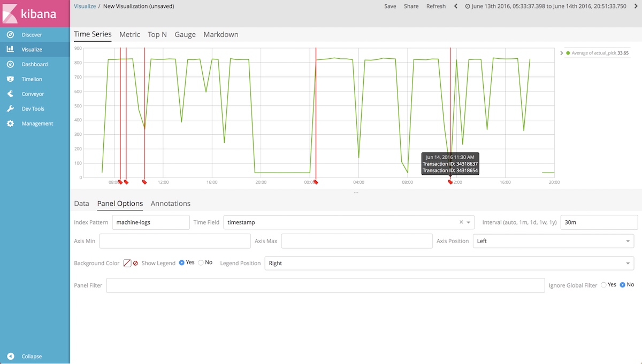Set Ignore Global Filter to Yes
642x364 pixels.
click(603, 285)
